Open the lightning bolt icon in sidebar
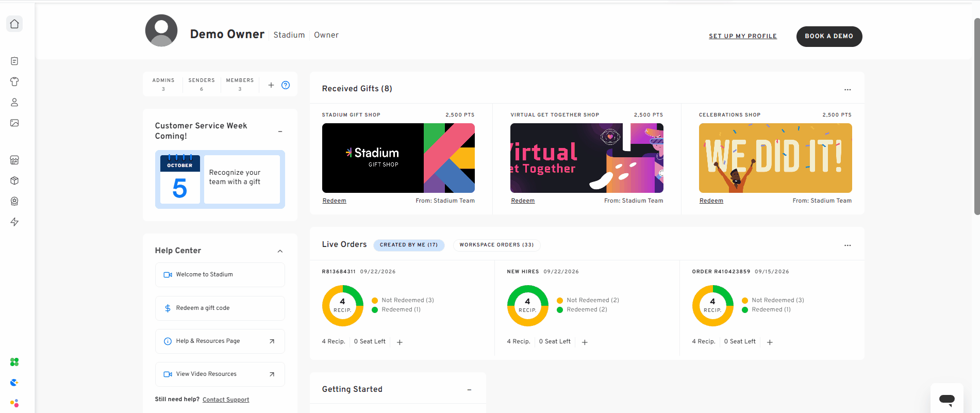Viewport: 980px width, 413px height. click(x=14, y=222)
